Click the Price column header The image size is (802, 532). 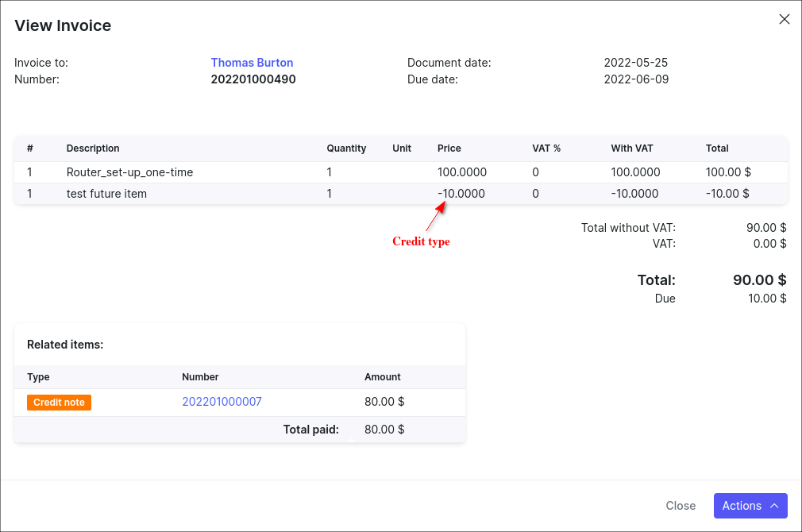click(449, 148)
